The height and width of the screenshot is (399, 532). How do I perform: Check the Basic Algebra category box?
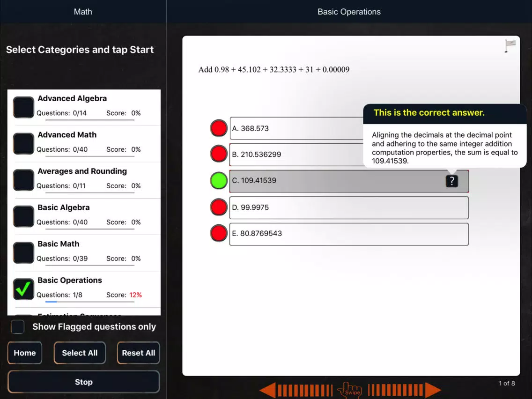click(23, 216)
